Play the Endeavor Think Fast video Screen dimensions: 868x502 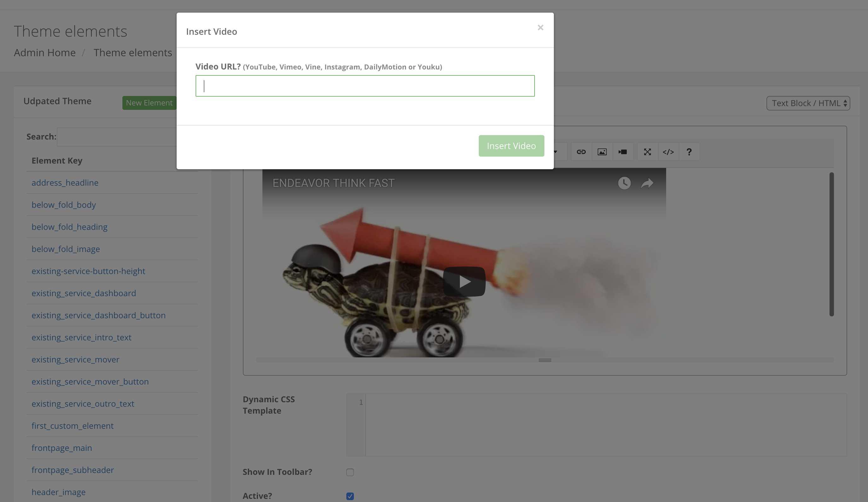click(x=464, y=281)
